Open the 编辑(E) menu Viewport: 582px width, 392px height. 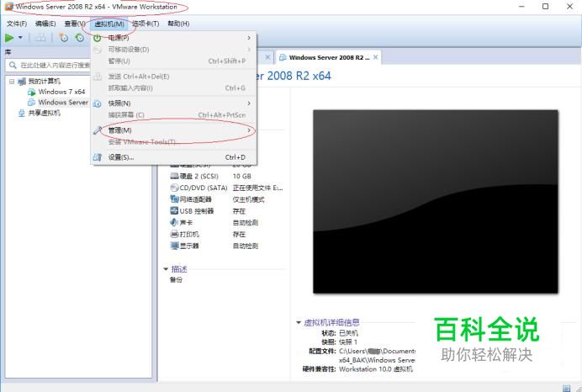click(x=45, y=24)
